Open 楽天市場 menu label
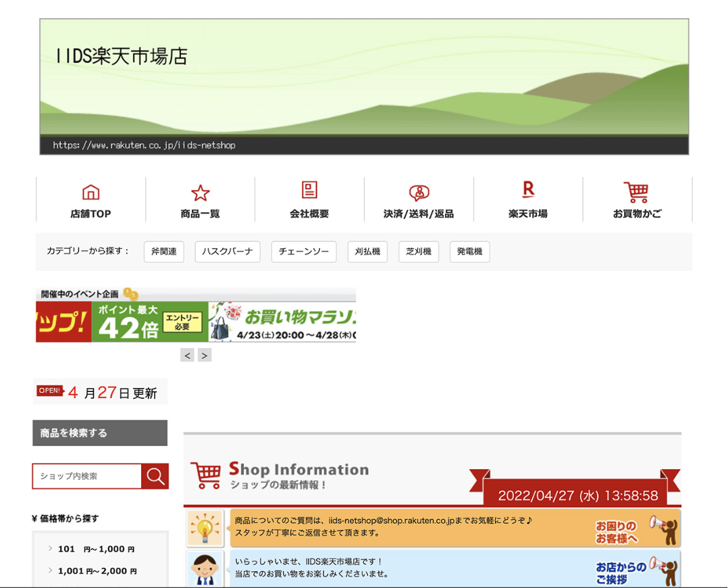728x588 pixels. pyautogui.click(x=528, y=214)
